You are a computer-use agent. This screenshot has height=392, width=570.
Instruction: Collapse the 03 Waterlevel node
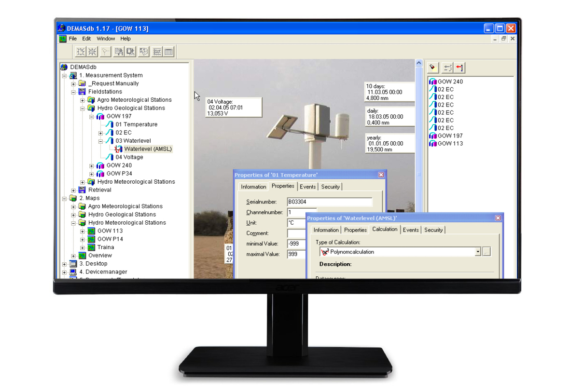coord(101,141)
